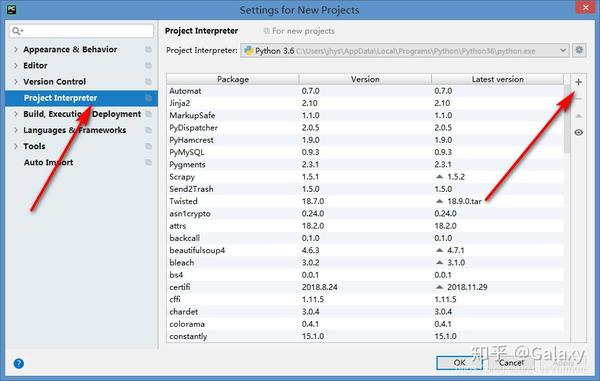The image size is (600, 381).
Task: Select the Pygments package row
Action: coord(365,164)
